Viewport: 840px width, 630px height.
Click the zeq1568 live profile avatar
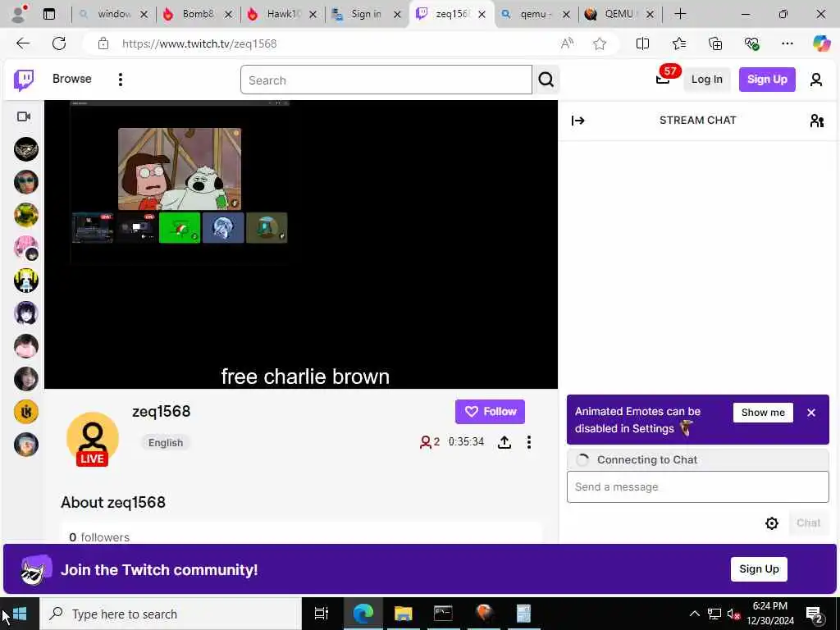tap(93, 439)
